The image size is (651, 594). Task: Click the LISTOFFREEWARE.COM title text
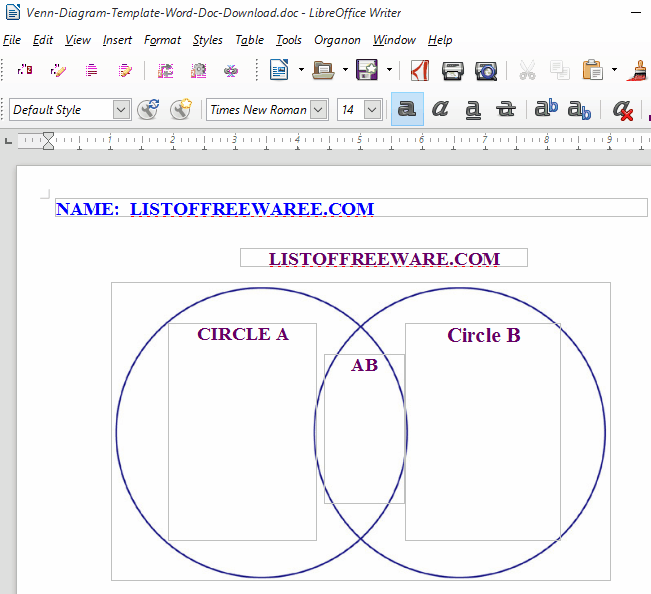tap(384, 259)
